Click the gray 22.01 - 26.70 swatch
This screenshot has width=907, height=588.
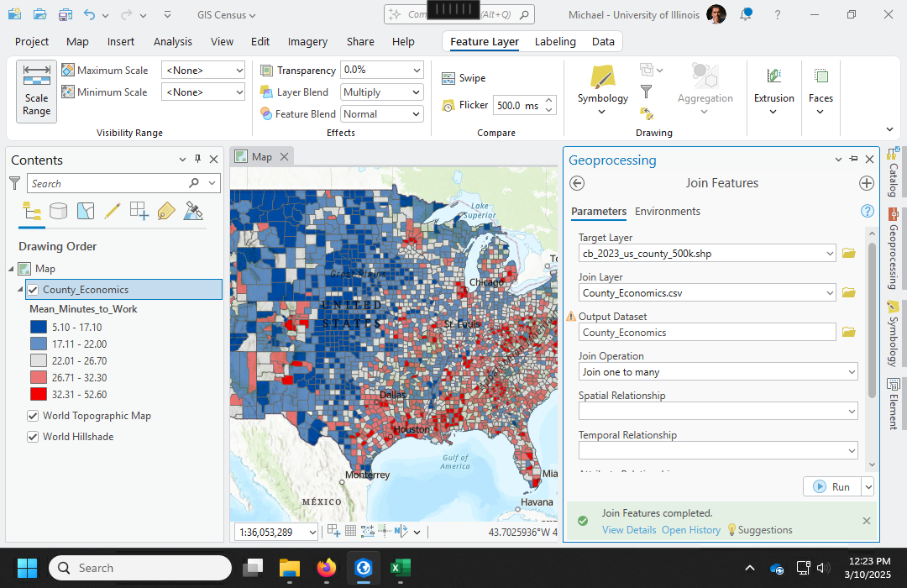tap(39, 360)
